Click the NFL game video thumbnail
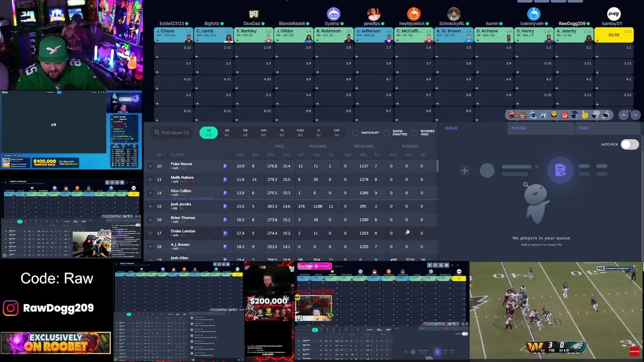This screenshot has height=362, width=644. [x=556, y=310]
